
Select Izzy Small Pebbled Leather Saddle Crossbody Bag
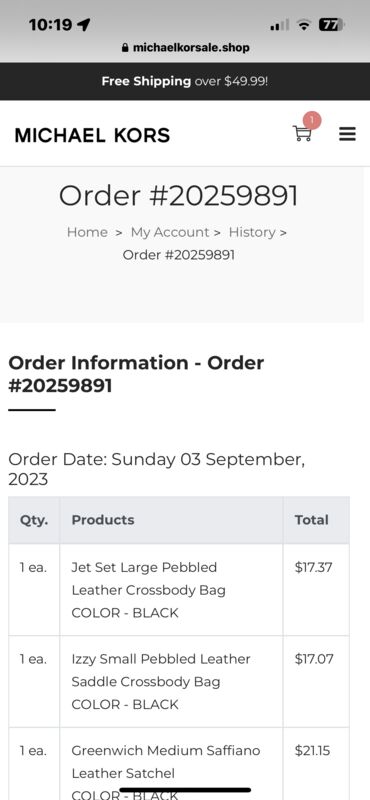click(x=161, y=670)
